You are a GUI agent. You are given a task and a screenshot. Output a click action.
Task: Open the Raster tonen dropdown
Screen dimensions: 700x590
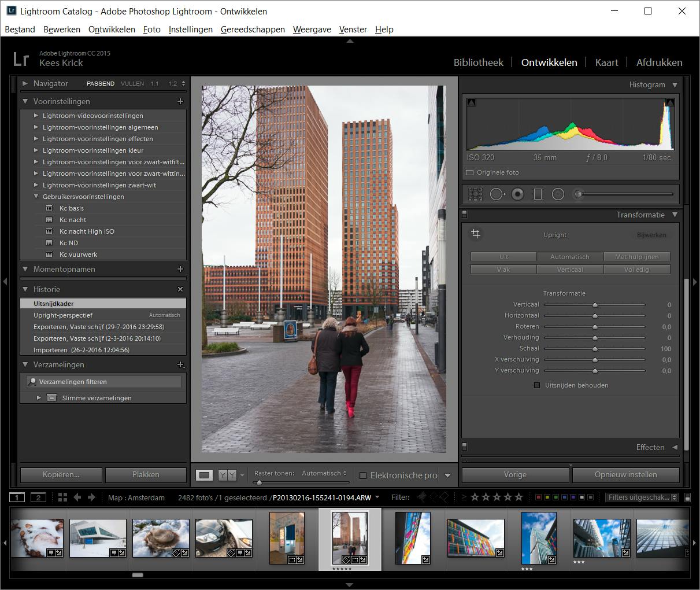pos(324,473)
